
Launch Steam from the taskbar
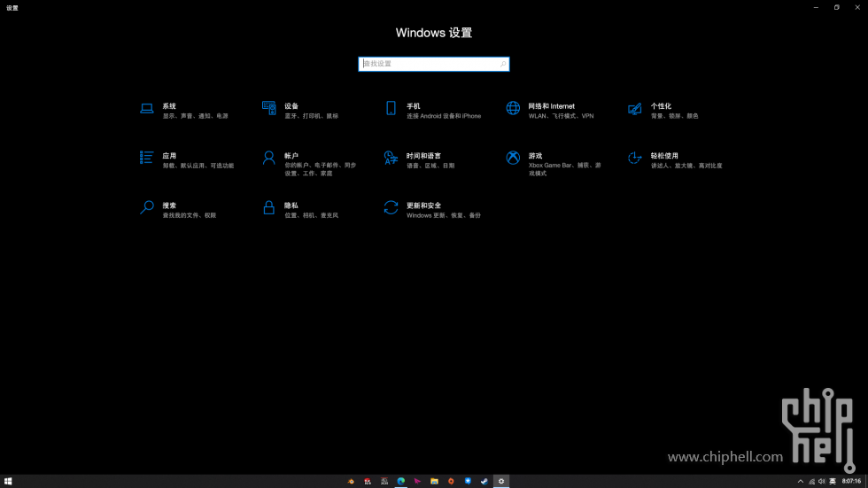(484, 482)
